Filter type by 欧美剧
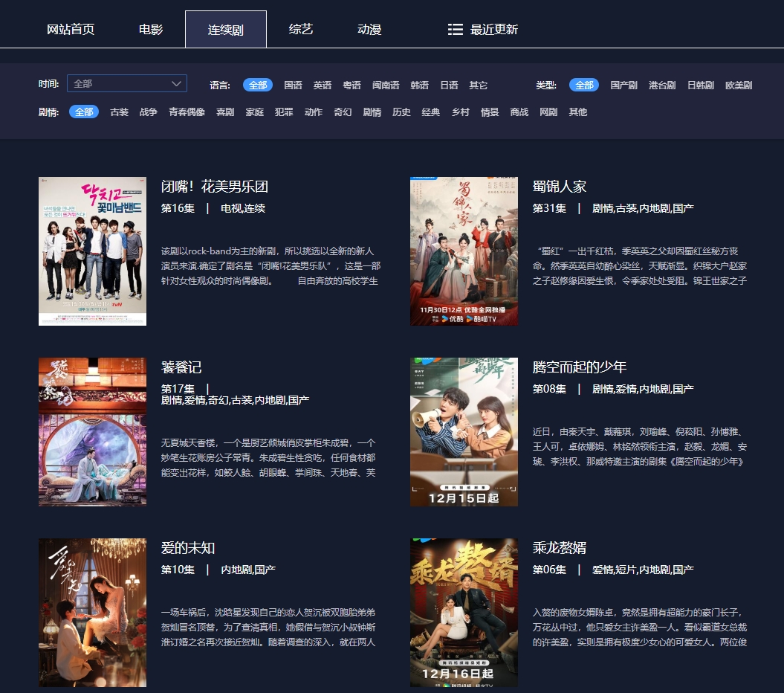 tap(739, 85)
